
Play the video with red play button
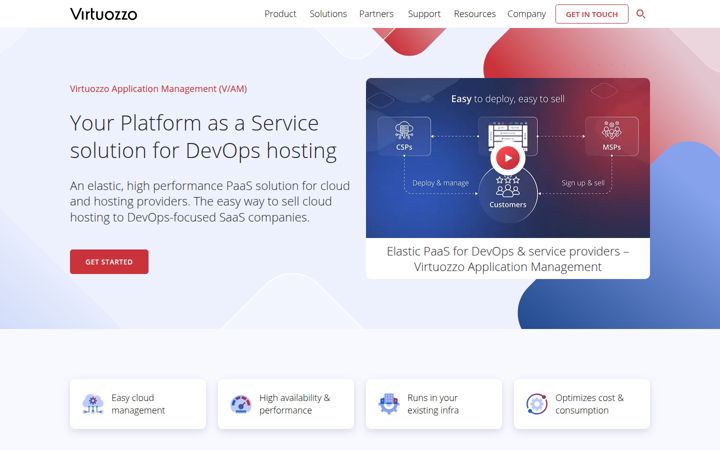[x=507, y=158]
